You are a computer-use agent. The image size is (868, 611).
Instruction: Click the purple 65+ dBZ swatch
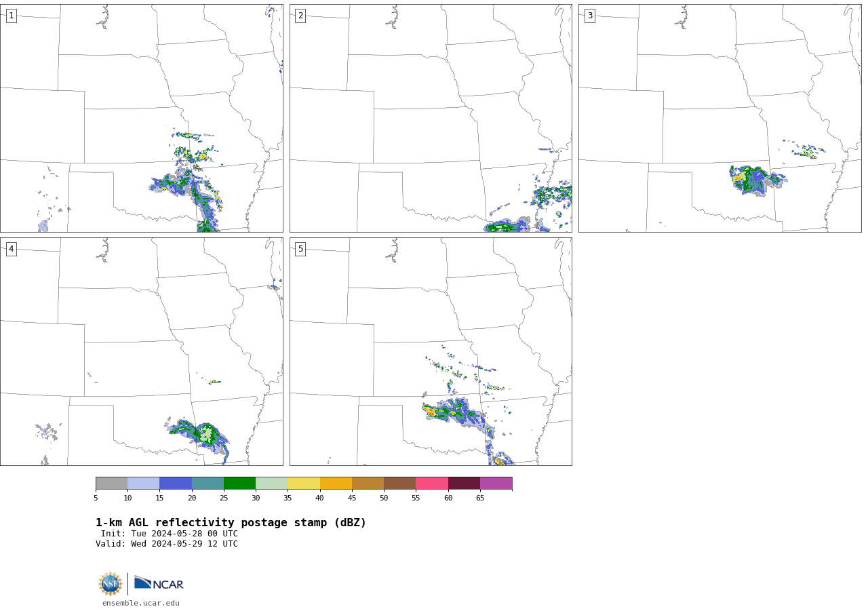click(496, 483)
